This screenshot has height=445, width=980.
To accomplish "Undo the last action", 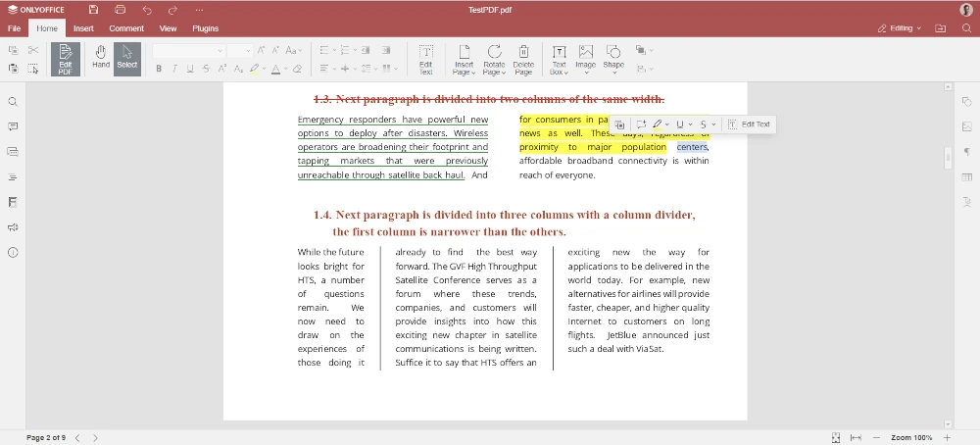I will point(147,10).
